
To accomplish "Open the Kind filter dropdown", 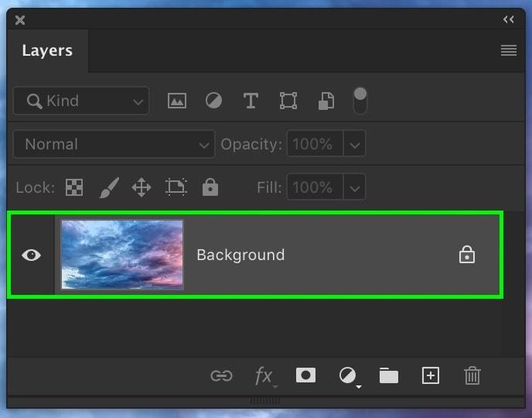I will click(81, 101).
